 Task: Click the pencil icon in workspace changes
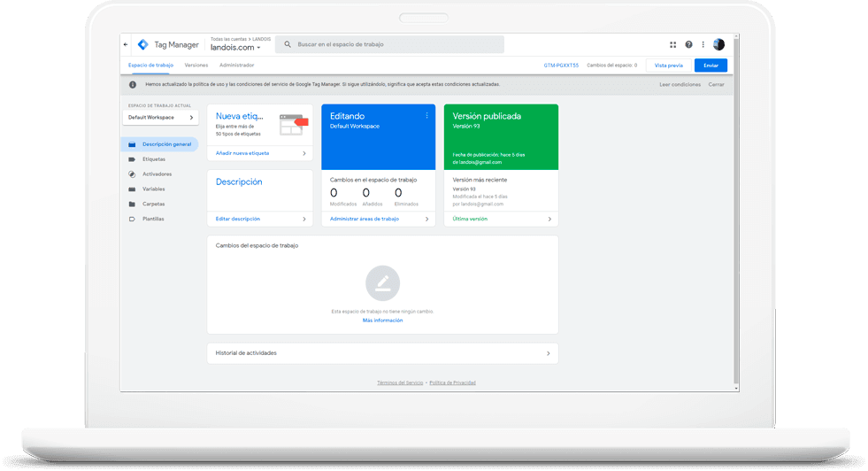click(382, 283)
